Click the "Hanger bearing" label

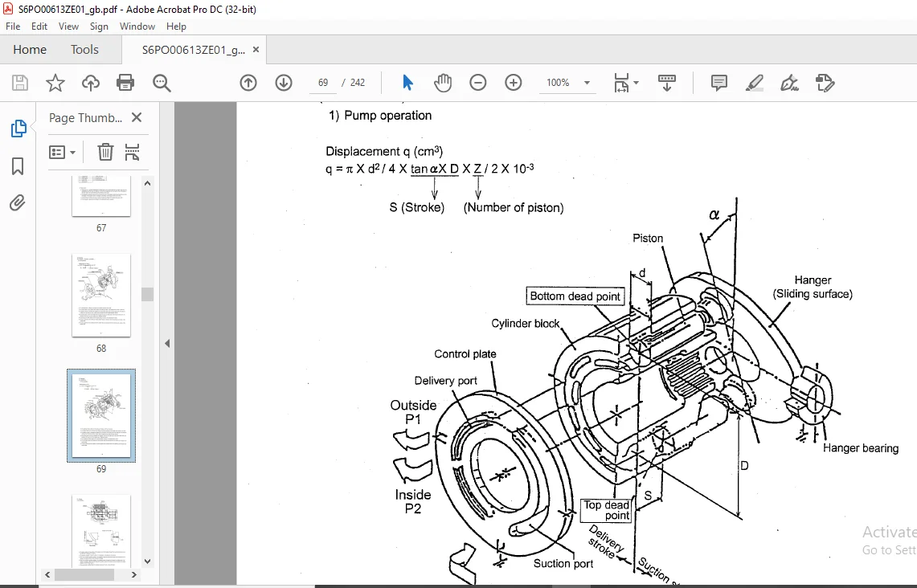[x=860, y=447]
